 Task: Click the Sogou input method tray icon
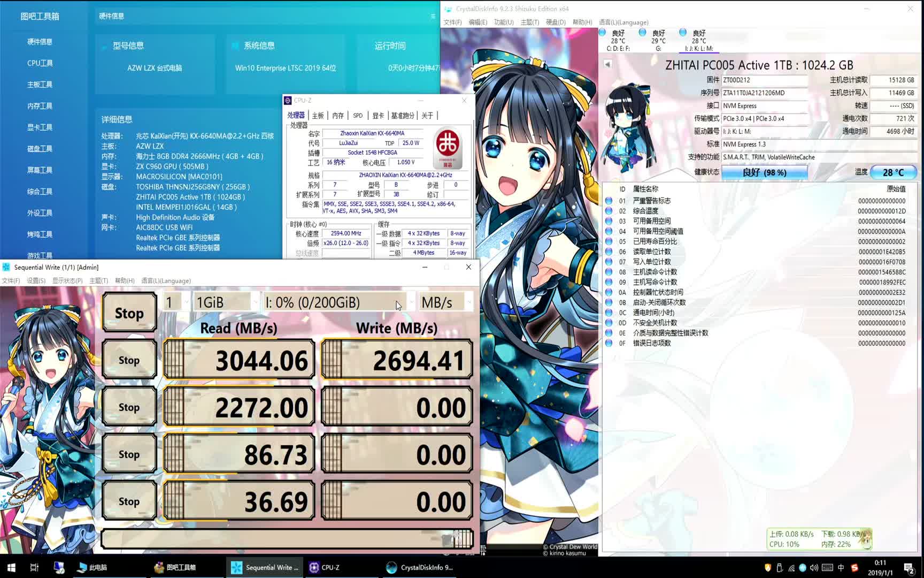click(854, 568)
